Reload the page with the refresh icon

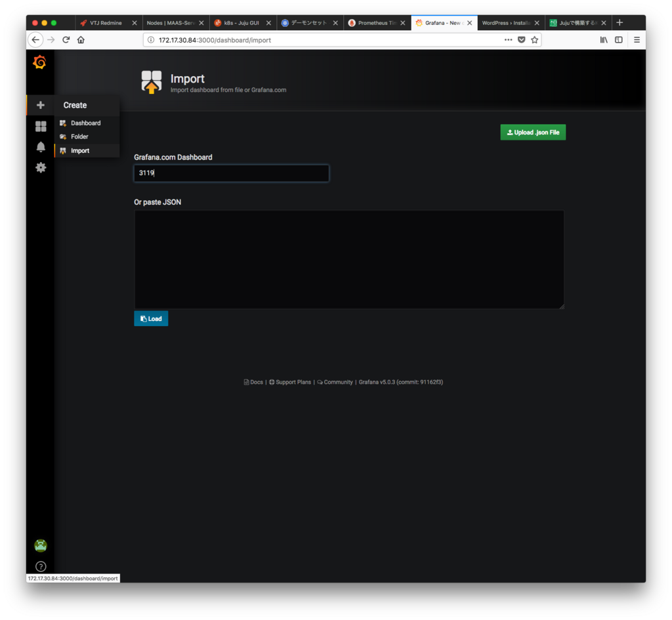pyautogui.click(x=66, y=40)
